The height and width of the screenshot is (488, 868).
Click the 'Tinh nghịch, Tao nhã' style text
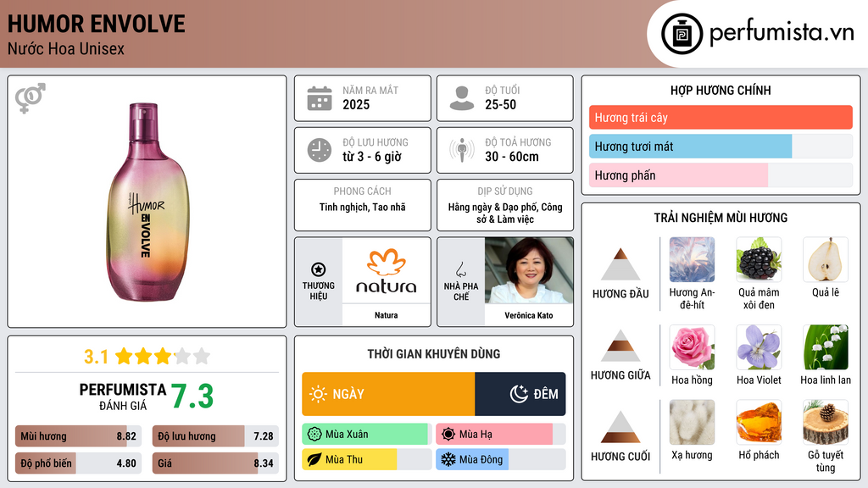click(x=362, y=207)
